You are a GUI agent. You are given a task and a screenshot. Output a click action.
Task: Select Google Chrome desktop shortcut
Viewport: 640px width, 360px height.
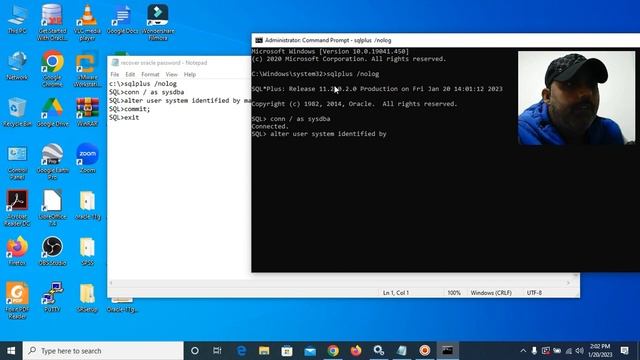click(52, 69)
